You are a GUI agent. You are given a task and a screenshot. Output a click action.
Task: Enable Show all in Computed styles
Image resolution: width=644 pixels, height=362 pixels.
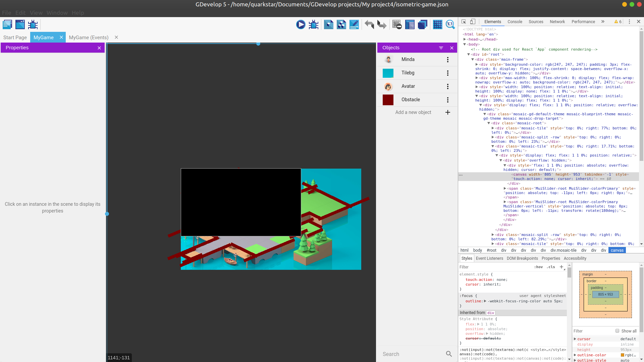[618, 331]
